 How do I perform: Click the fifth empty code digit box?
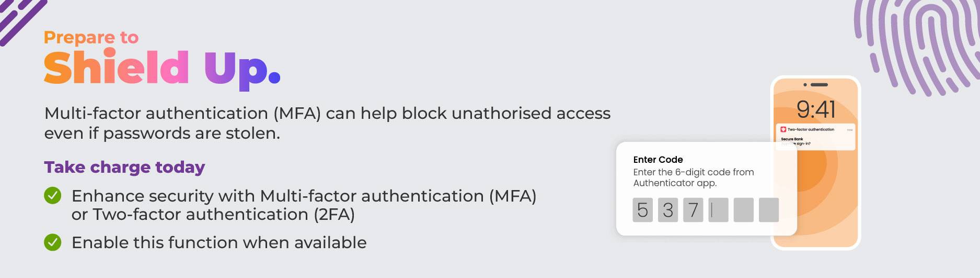click(x=743, y=210)
